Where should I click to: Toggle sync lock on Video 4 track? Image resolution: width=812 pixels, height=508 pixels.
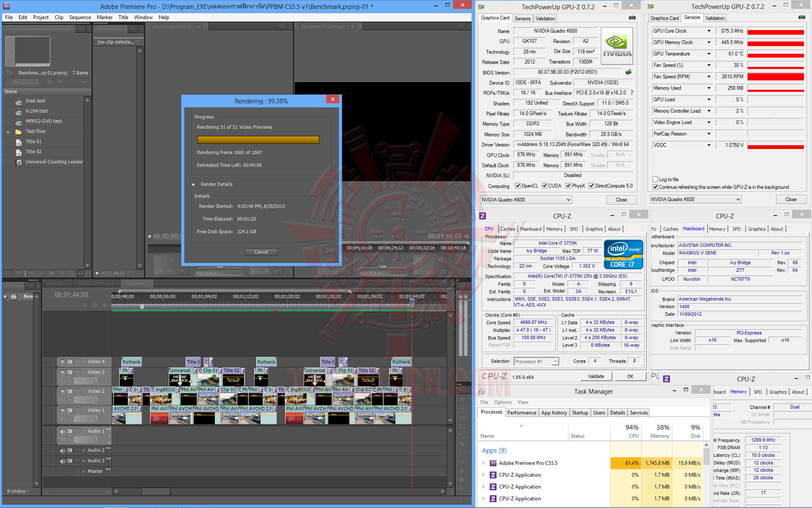click(70, 362)
